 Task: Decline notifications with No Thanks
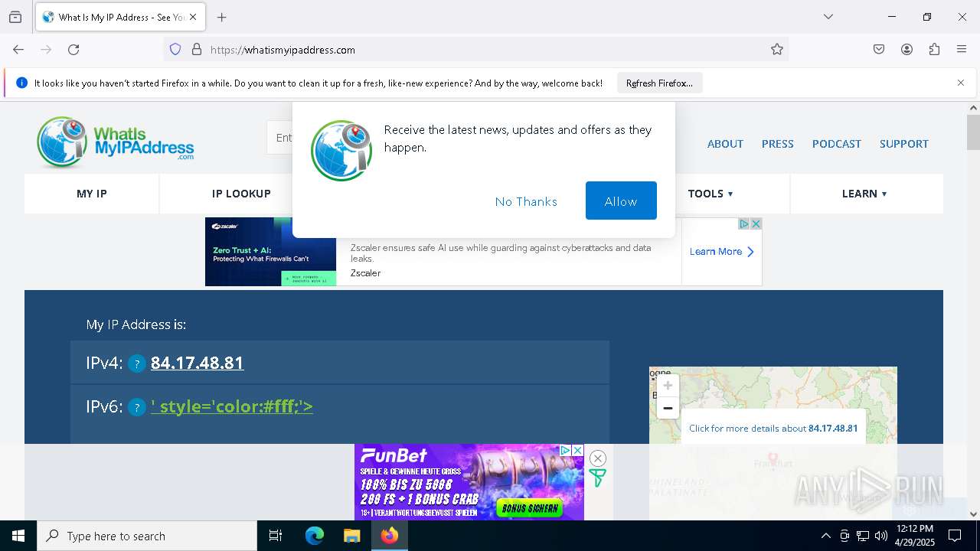[x=526, y=201]
